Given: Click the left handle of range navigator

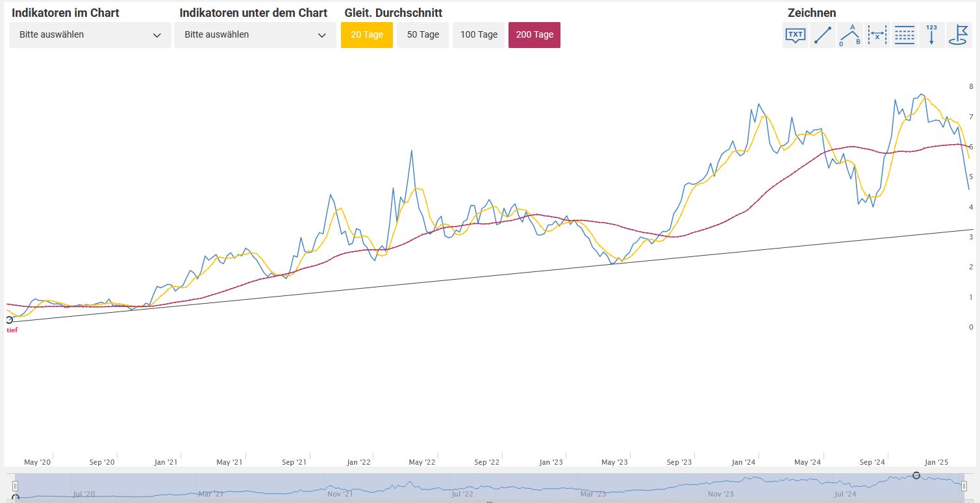Looking at the screenshot, I should coord(16,486).
